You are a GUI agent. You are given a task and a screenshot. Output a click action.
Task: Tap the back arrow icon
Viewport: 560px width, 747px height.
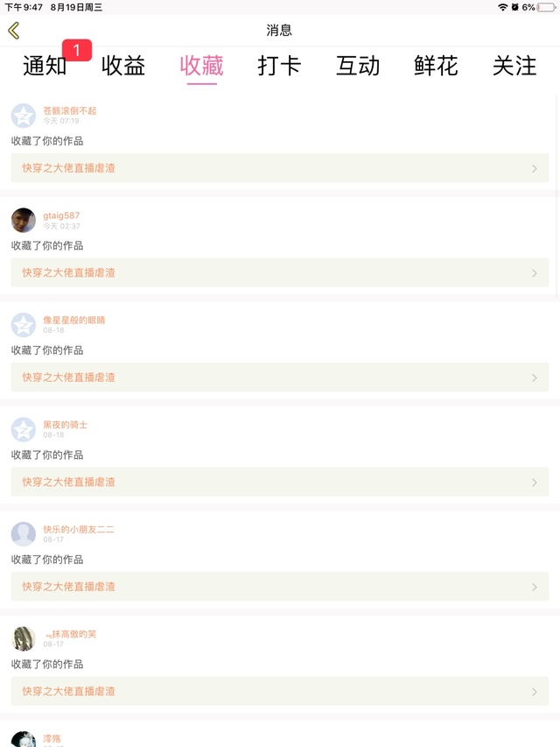pyautogui.click(x=13, y=31)
